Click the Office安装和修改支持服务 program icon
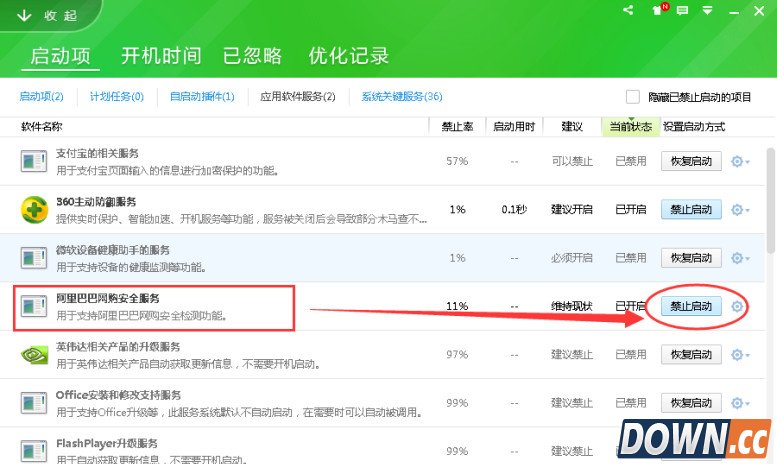This screenshot has width=777, height=464. tap(34, 403)
